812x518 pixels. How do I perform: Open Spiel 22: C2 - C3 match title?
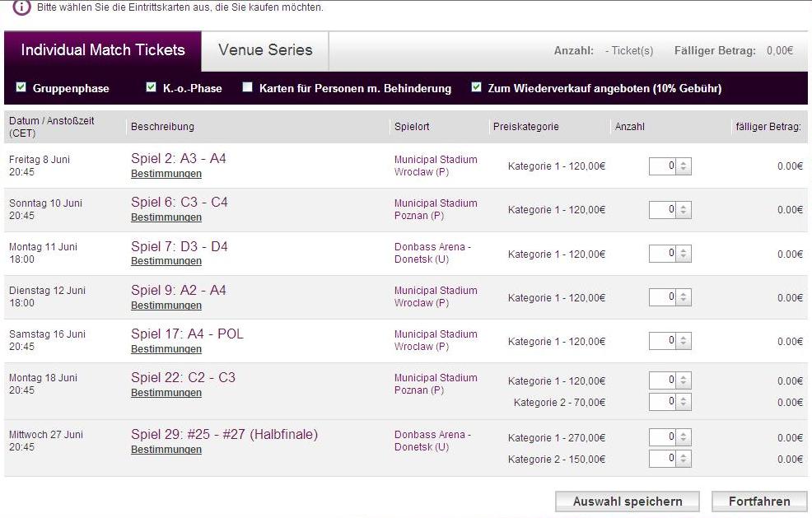(183, 377)
